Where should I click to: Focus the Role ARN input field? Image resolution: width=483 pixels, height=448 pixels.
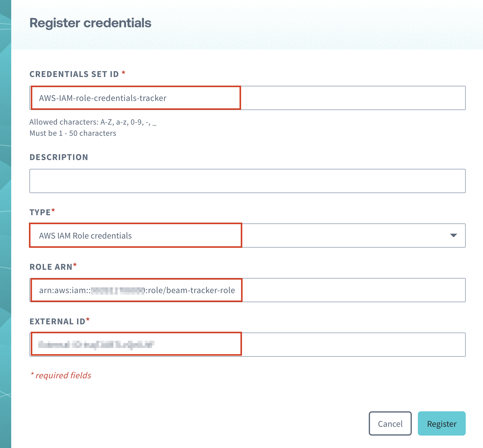tap(247, 290)
